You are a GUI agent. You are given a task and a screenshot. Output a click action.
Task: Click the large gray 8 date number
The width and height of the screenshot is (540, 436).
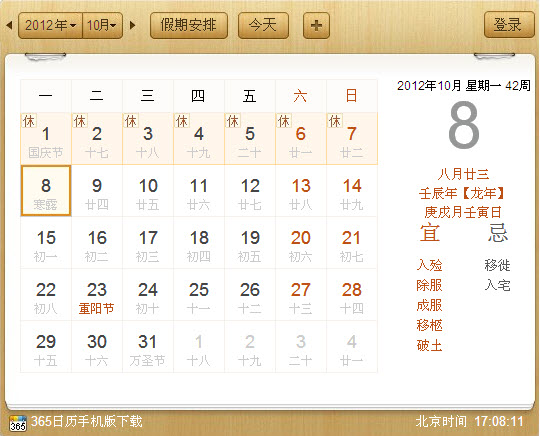click(464, 125)
